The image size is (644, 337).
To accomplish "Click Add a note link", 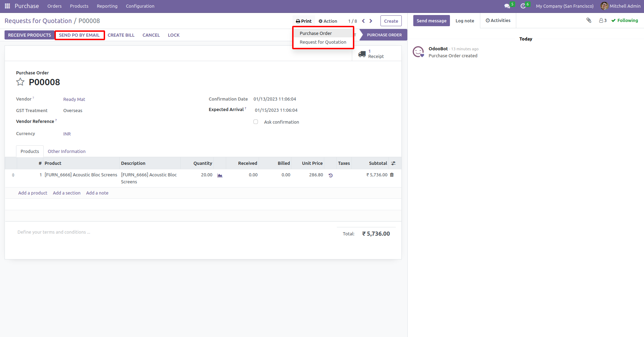I will click(97, 193).
